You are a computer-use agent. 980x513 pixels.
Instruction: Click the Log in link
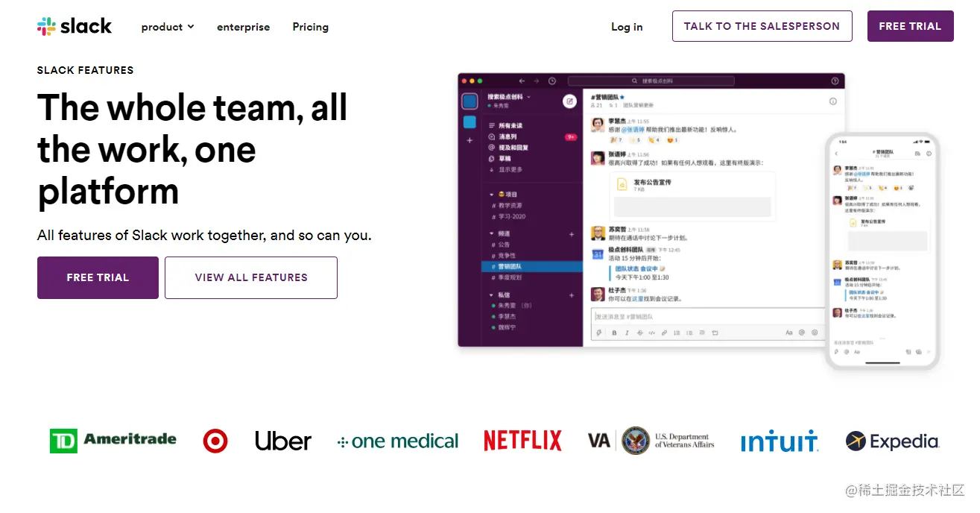click(x=627, y=27)
